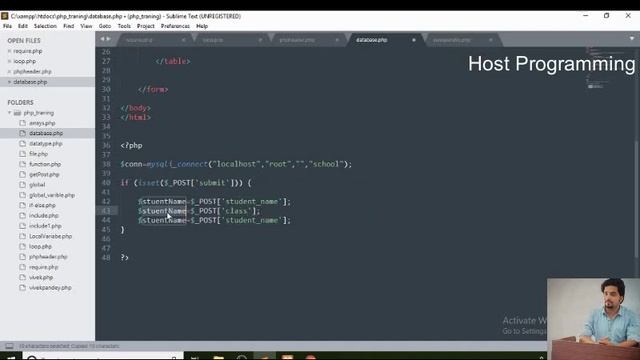This screenshot has width=640, height=360.
Task: Toggle the status bar panel switcher icon
Action: 9,346
